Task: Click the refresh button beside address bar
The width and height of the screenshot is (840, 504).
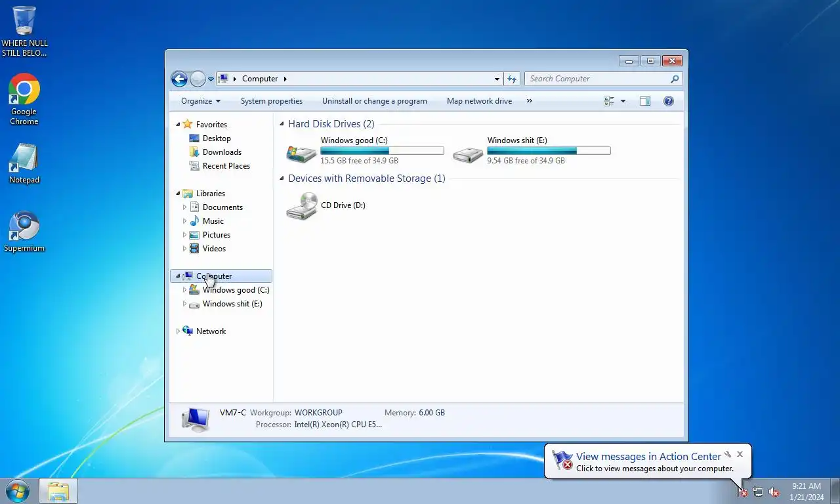Action: tap(512, 79)
